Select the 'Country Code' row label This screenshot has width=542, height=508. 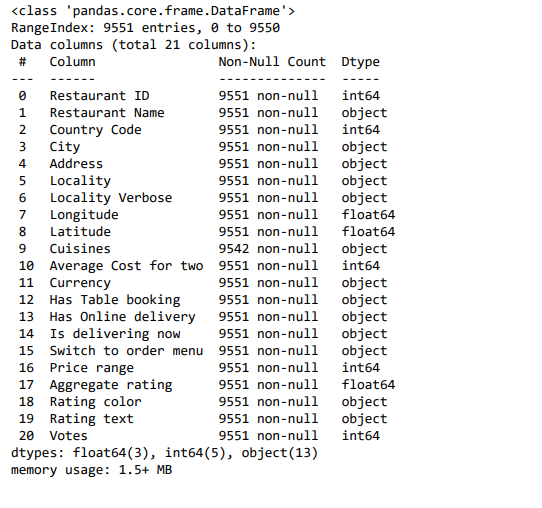(x=96, y=130)
